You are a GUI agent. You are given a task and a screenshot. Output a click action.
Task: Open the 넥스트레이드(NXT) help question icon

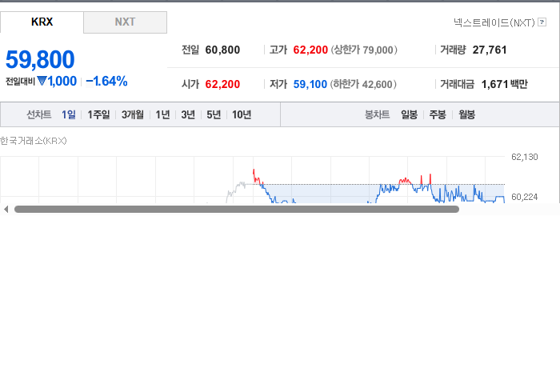click(x=542, y=22)
